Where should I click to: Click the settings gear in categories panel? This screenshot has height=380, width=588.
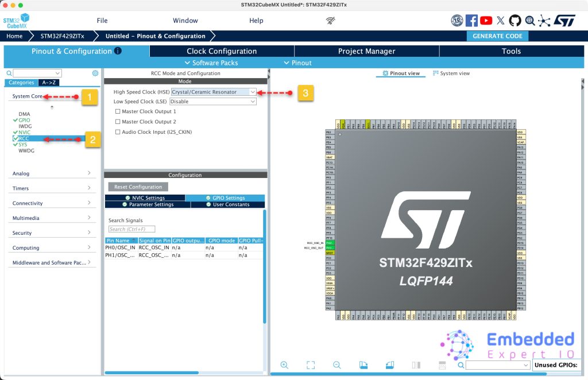tap(95, 73)
